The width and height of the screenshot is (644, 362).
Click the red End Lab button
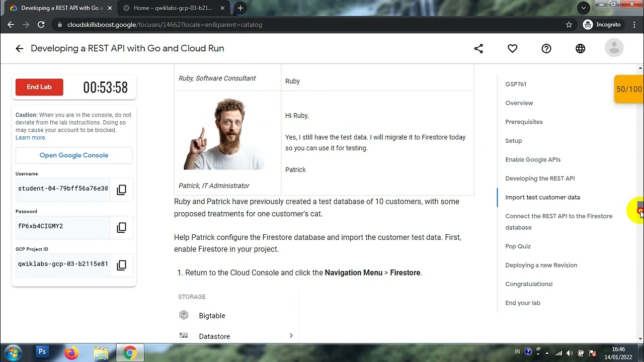[39, 87]
